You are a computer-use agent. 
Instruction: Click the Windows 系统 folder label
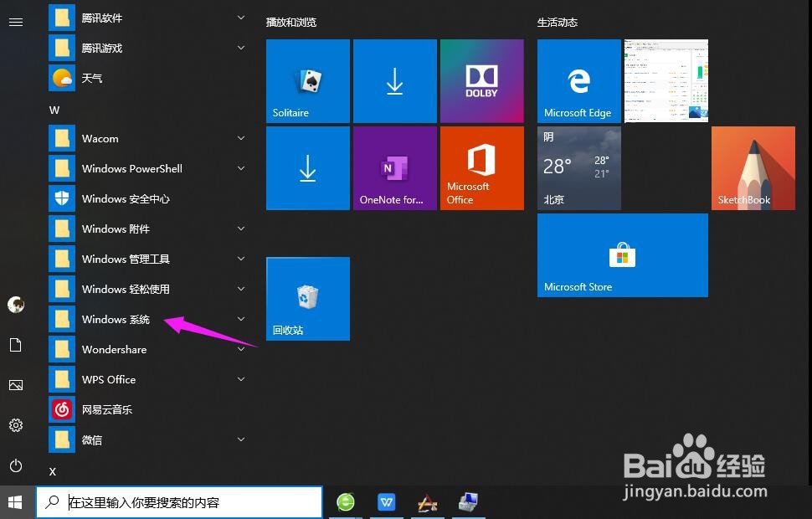(116, 320)
